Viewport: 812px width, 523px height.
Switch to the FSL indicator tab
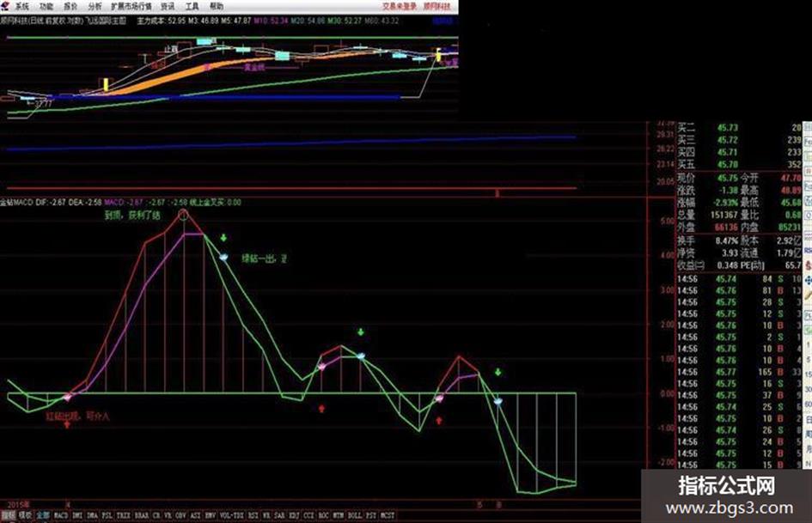pos(107,515)
